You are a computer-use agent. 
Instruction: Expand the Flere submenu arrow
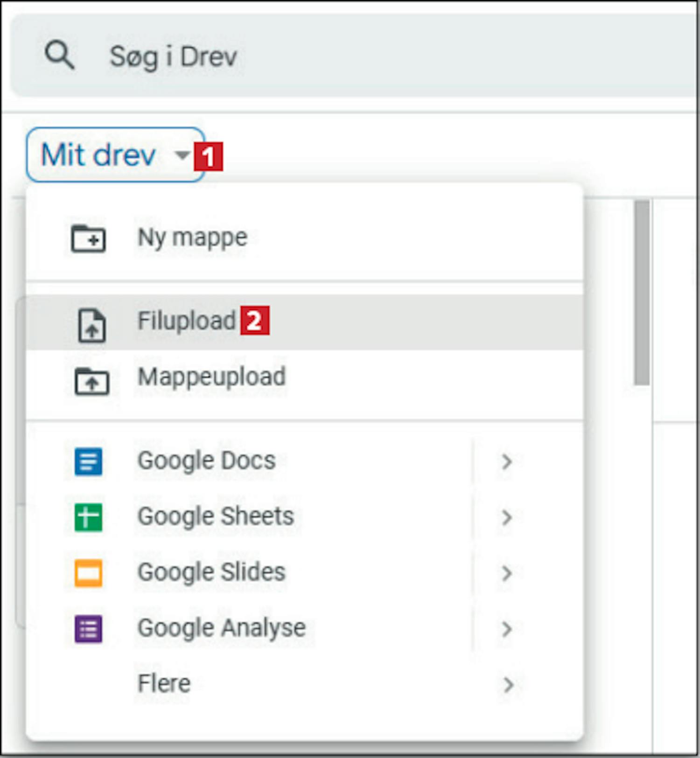click(x=507, y=685)
